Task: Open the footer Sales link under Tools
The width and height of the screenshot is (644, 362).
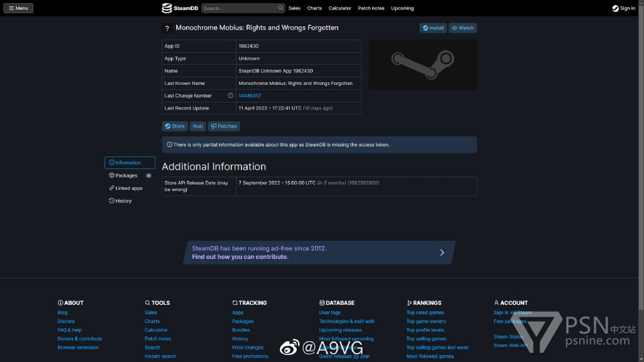Action: pyautogui.click(x=151, y=312)
